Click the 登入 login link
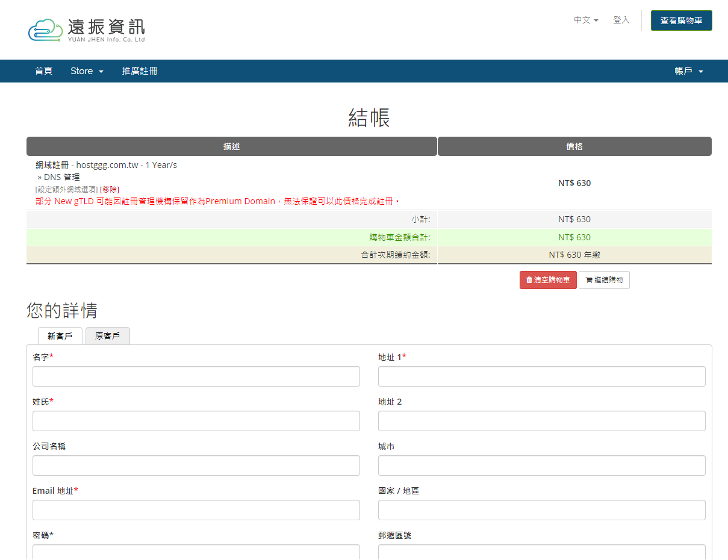Image resolution: width=728 pixels, height=560 pixels. point(621,20)
